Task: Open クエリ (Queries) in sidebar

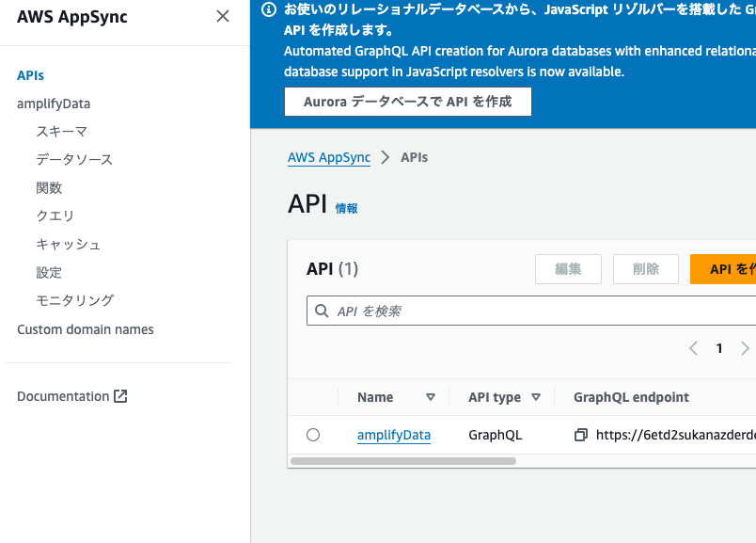Action: click(55, 216)
